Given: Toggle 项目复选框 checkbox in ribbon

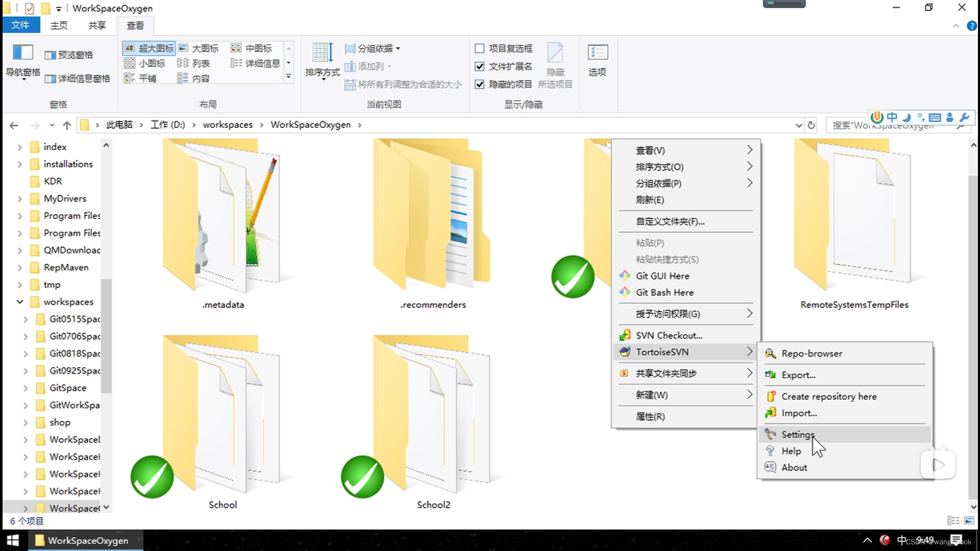Looking at the screenshot, I should click(479, 48).
